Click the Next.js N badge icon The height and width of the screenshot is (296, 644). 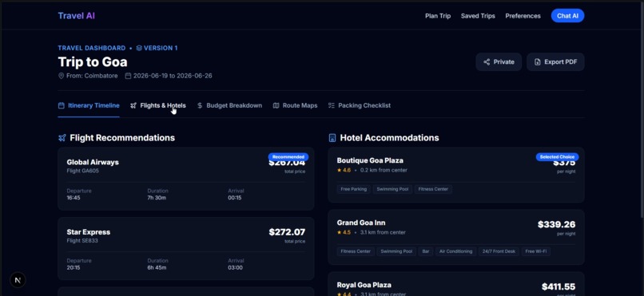coord(18,280)
